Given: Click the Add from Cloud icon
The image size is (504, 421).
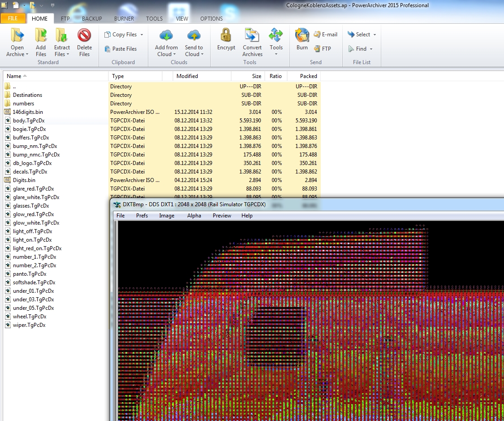Looking at the screenshot, I should click(x=166, y=35).
